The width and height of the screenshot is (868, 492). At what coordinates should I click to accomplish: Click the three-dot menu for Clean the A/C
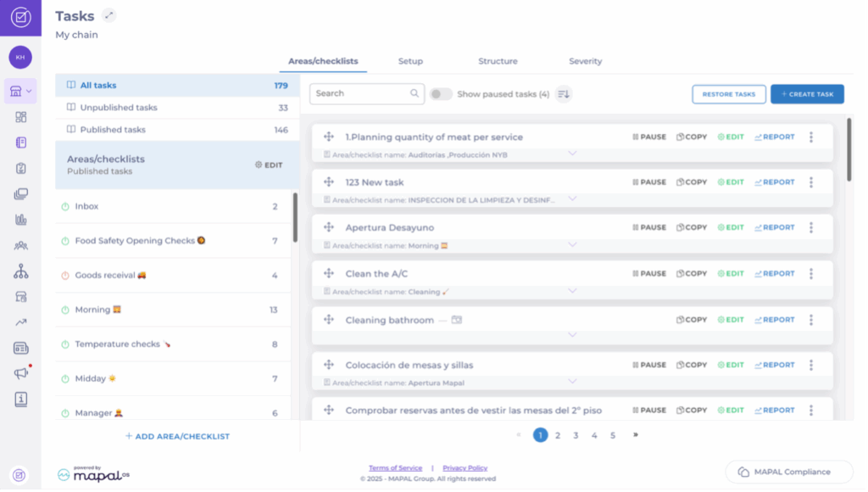point(811,274)
